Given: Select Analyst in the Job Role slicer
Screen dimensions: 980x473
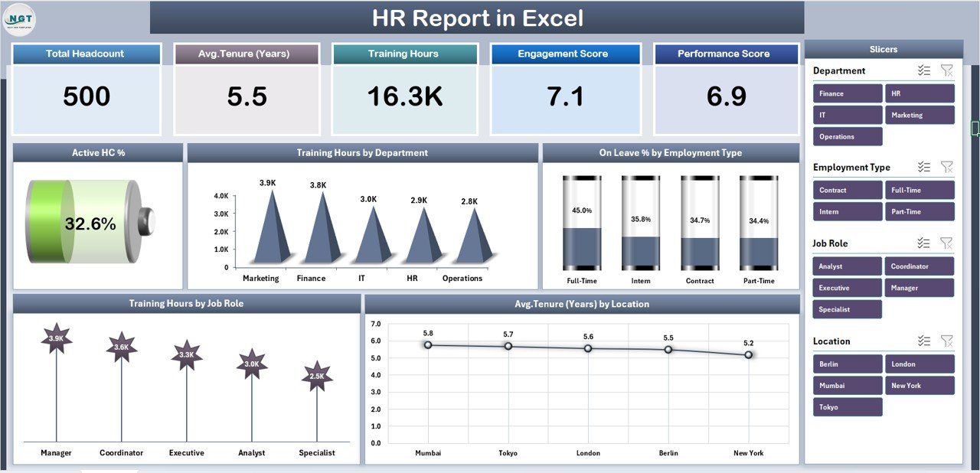Looking at the screenshot, I should coord(847,266).
